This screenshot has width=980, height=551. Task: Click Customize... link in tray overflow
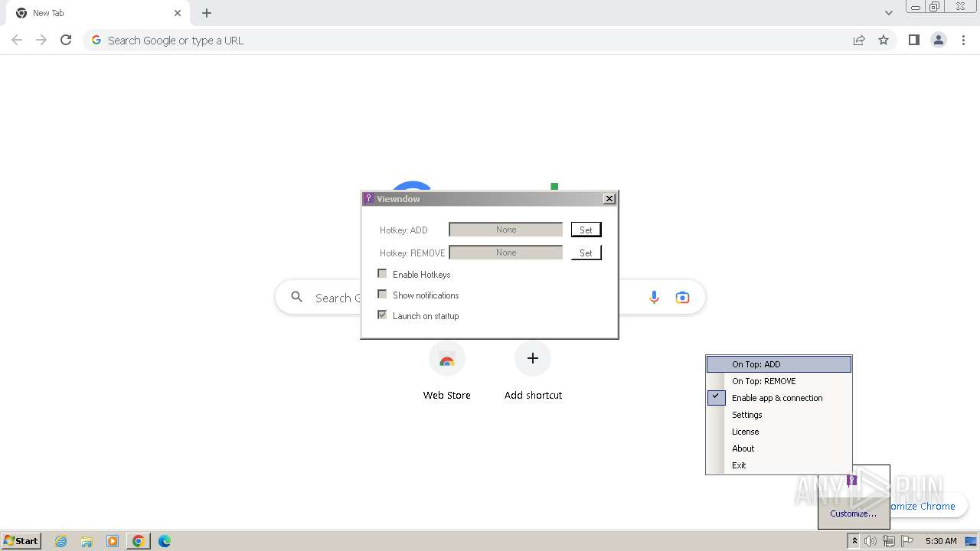click(x=854, y=514)
